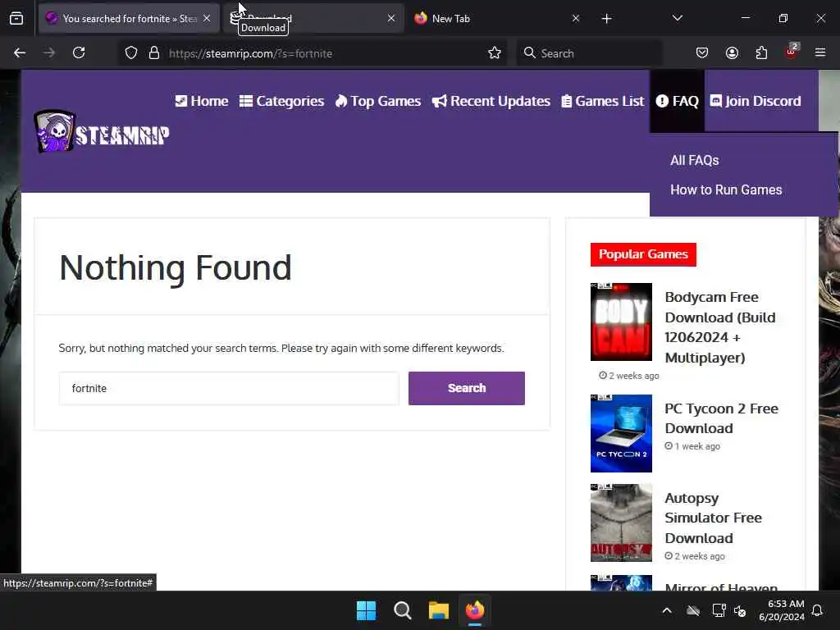Open notifications bell icon
840x630 pixels.
click(818, 610)
